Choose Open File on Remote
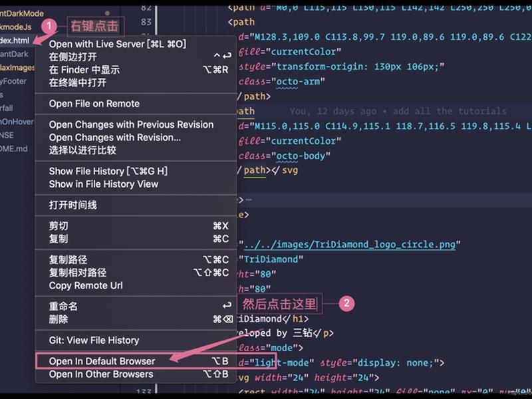532x399 pixels. coord(136,104)
